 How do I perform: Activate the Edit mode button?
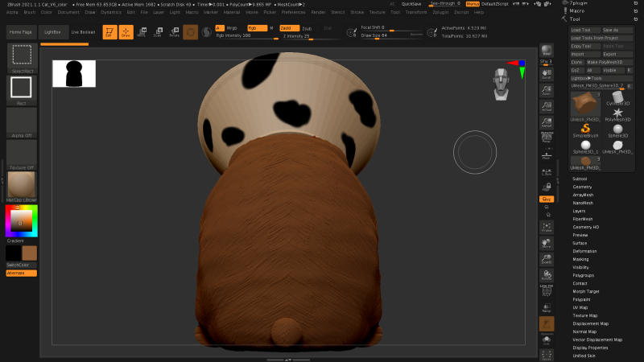109,32
